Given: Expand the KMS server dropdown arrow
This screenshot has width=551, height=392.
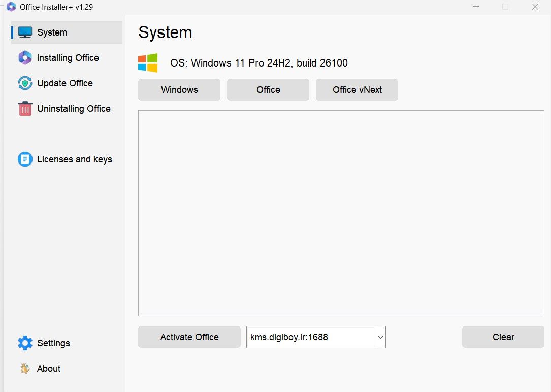Looking at the screenshot, I should [x=380, y=337].
